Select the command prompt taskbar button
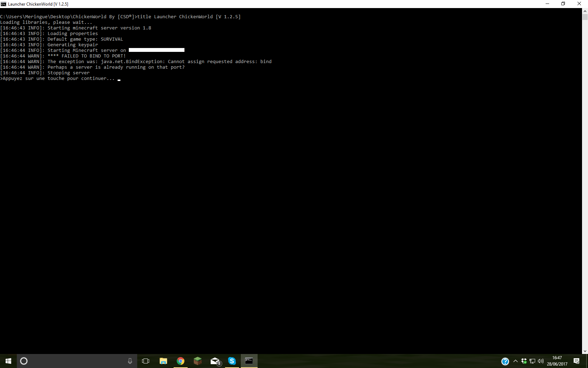This screenshot has width=588, height=368. pyautogui.click(x=249, y=361)
